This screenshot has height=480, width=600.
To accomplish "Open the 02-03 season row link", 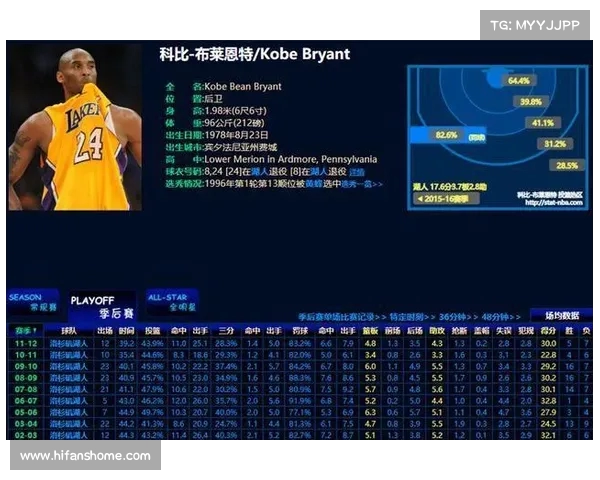I will tap(26, 435).
